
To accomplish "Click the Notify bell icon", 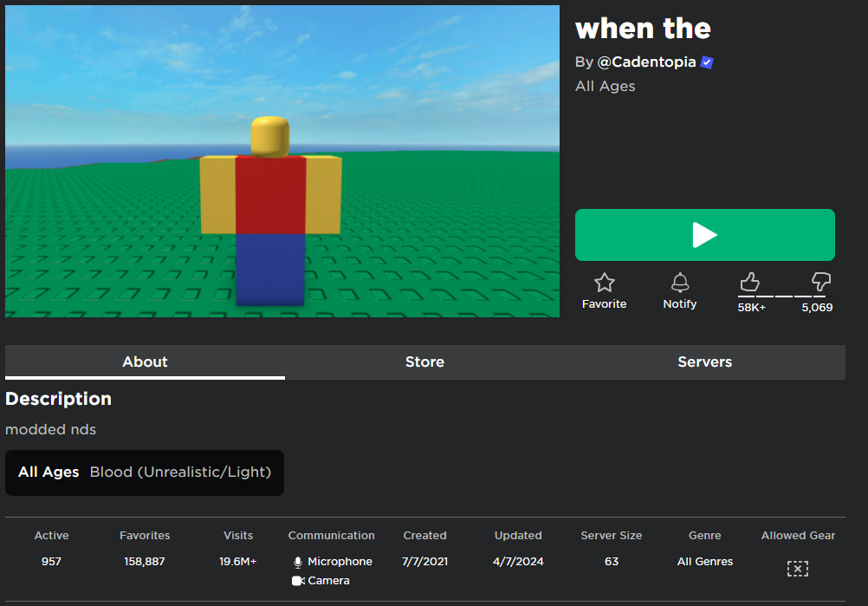I will (x=680, y=283).
